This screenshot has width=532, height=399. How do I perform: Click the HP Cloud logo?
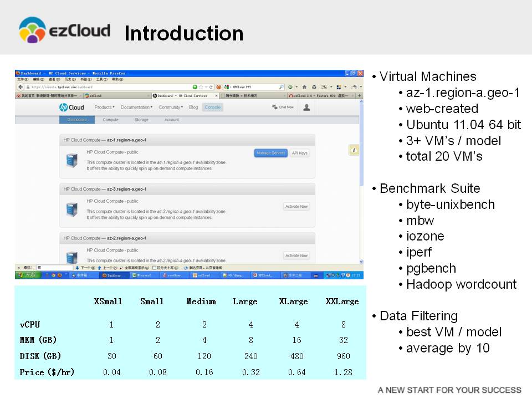72,108
